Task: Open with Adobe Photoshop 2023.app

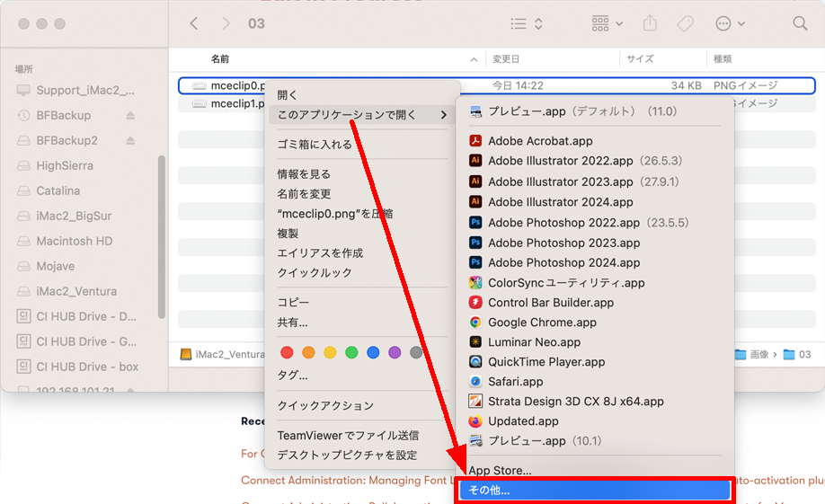Action: pyautogui.click(x=554, y=243)
